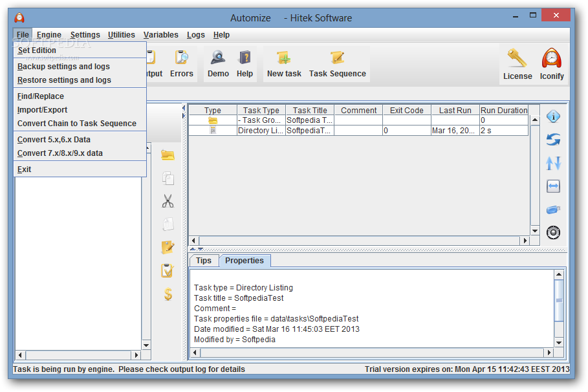This screenshot has height=392, width=588.
Task: Select the Task Group folder row icon
Action: click(x=213, y=120)
